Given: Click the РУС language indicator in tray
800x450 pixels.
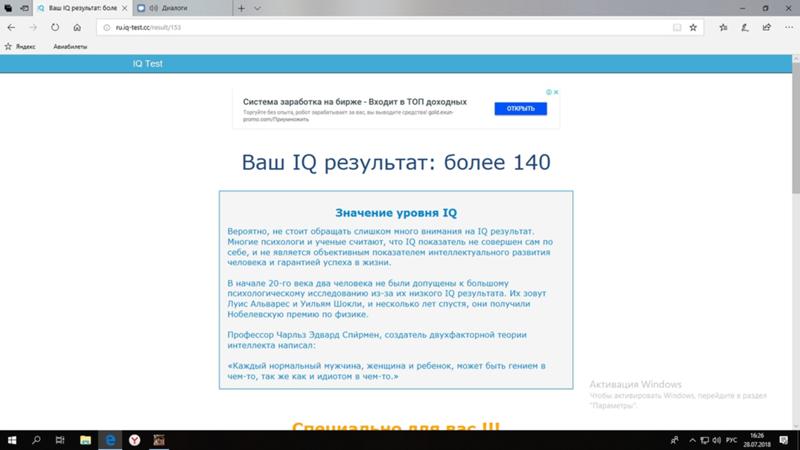Looking at the screenshot, I should (x=732, y=439).
